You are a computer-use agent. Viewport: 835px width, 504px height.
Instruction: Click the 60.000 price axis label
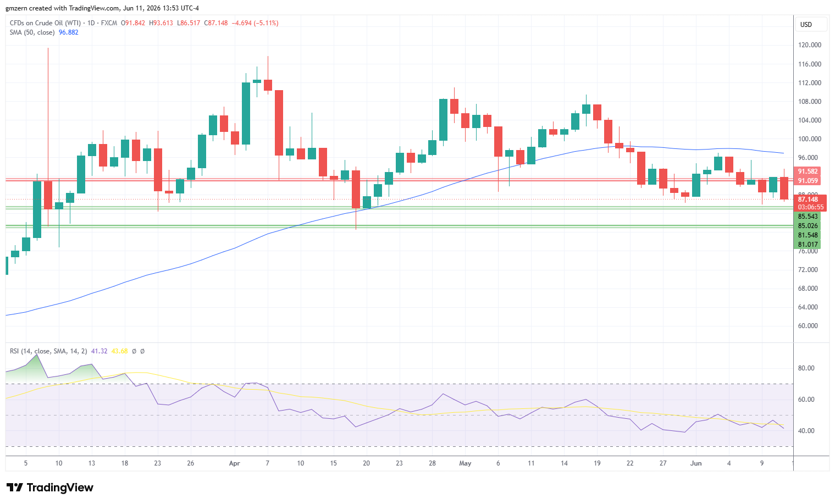click(x=808, y=326)
